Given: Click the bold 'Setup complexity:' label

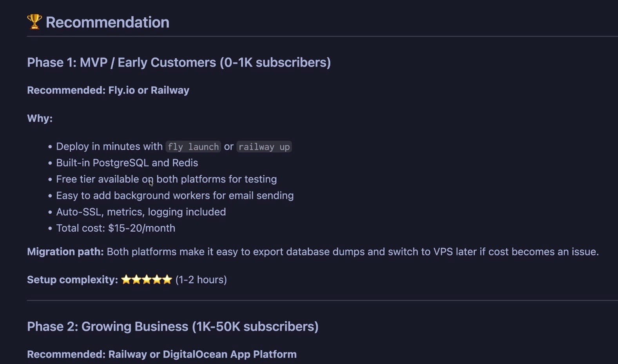Looking at the screenshot, I should point(72,279).
